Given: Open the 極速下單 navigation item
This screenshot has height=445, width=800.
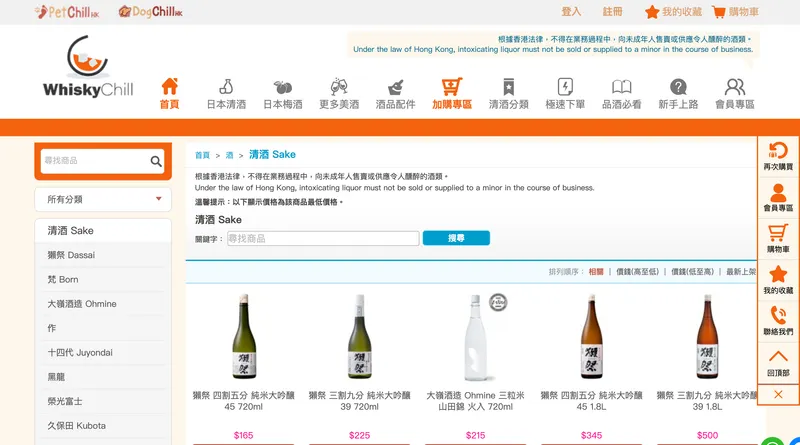Looking at the screenshot, I should 565,93.
